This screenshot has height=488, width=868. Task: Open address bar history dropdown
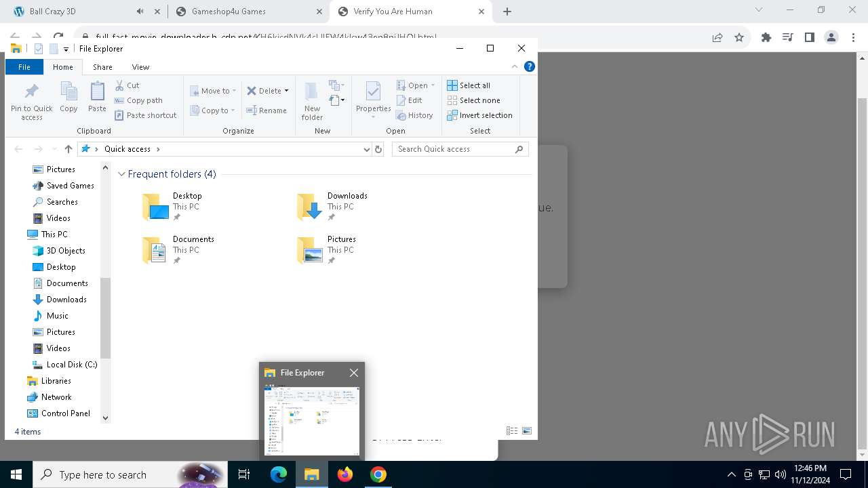(x=367, y=149)
